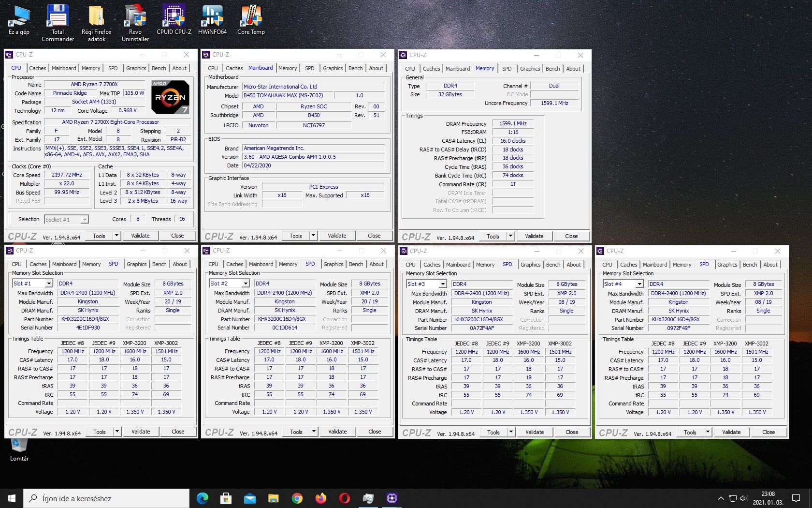The height and width of the screenshot is (508, 812).
Task: Click BIOS version 3.60 AGESA field
Action: pos(314,157)
